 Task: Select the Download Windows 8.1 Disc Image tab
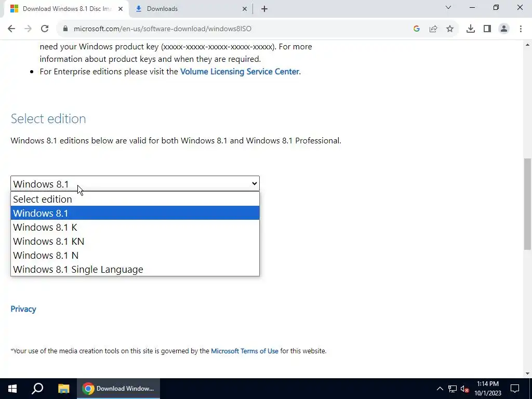click(66, 9)
